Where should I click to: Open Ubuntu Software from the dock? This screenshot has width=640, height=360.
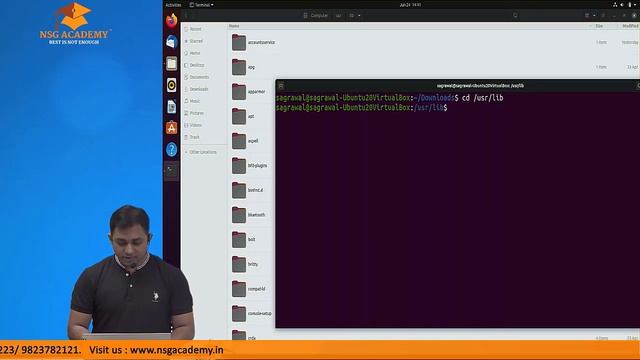[x=171, y=128]
